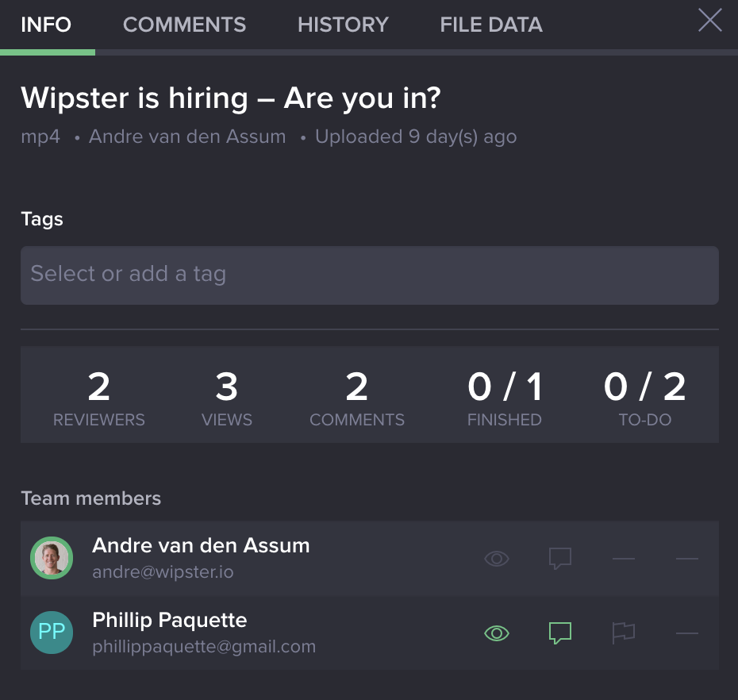Toggle the viewed status for Andre van den Assum

point(497,558)
